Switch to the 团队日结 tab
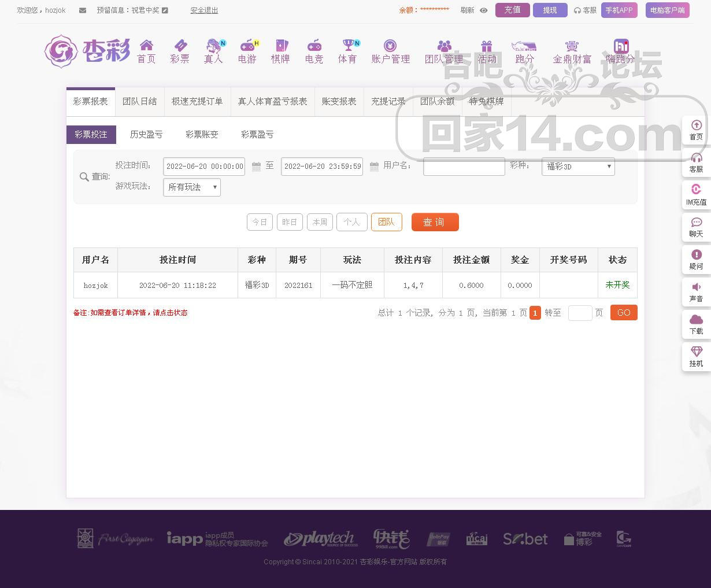711x588 pixels. 139,102
